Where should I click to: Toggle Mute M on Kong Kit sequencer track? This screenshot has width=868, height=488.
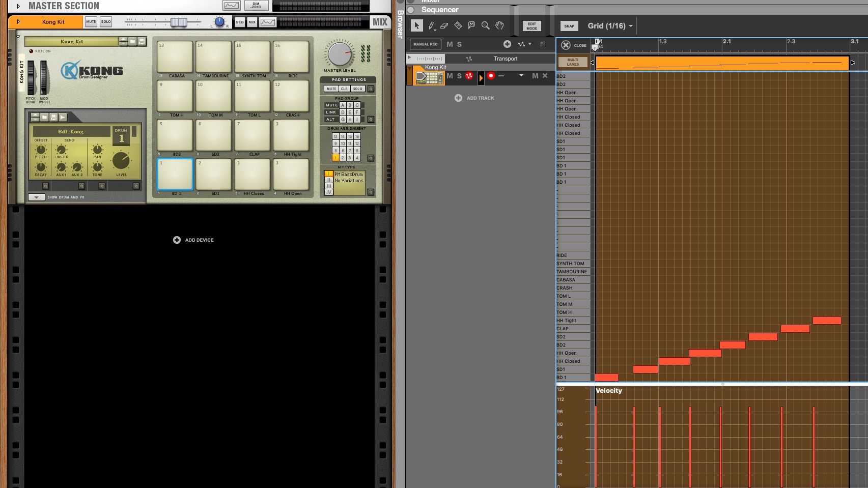coord(450,76)
